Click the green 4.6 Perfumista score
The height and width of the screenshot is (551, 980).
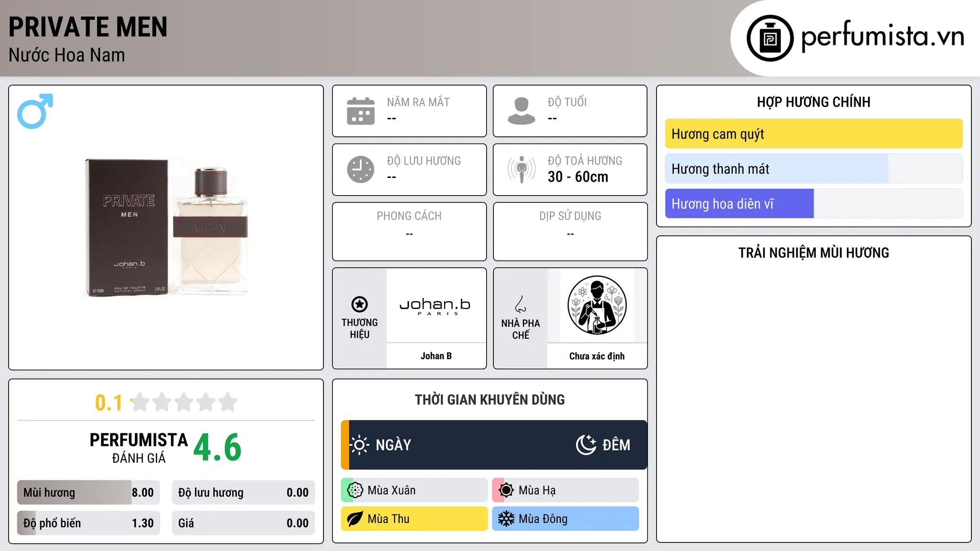pyautogui.click(x=218, y=448)
